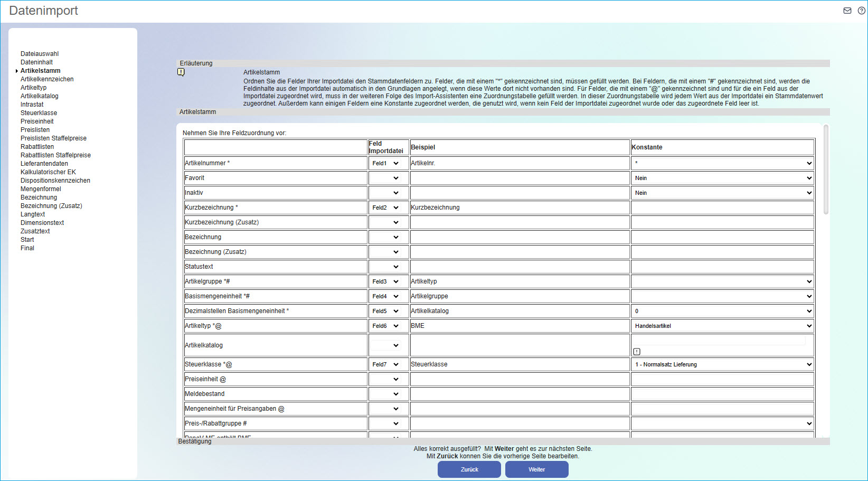Select Artikelkennzeichen in the sidebar list
Viewport: 868px width, 481px height.
click(x=47, y=79)
